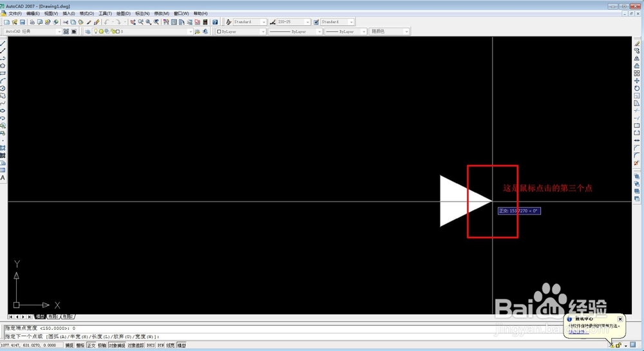644x351 pixels.
Task: Select the Line tool in Draw toolbar
Action: coord(3,43)
